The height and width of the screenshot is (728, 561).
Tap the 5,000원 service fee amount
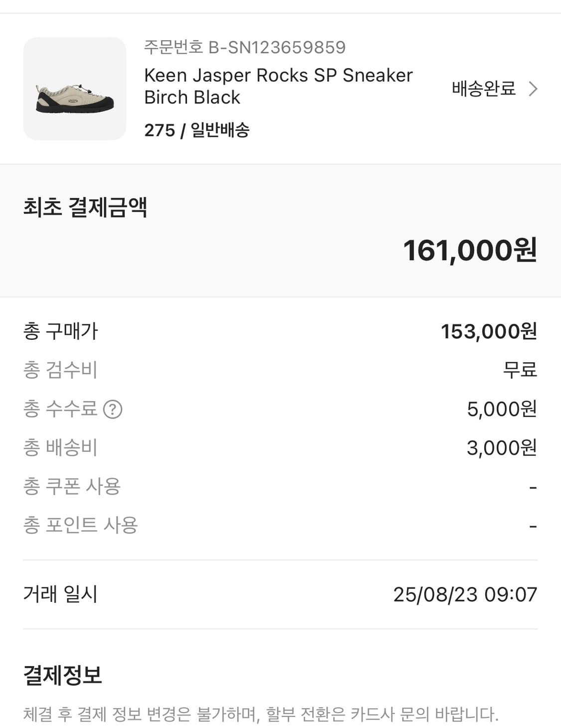501,409
